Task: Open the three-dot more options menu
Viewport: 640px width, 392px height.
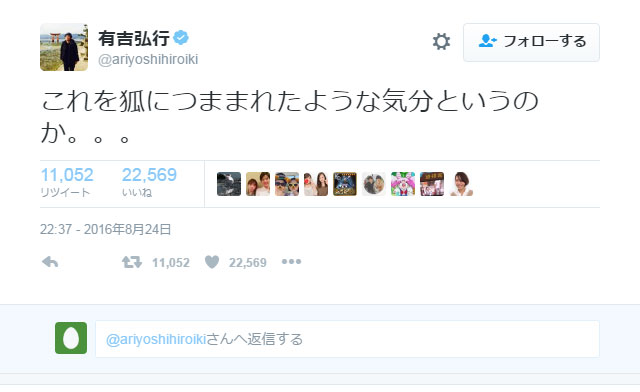Action: (x=291, y=261)
